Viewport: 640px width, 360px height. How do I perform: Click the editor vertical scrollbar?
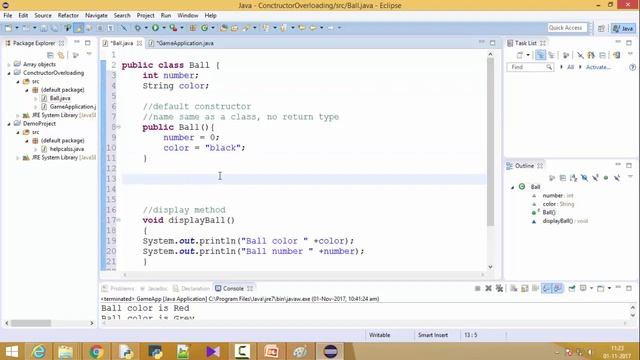click(x=491, y=142)
